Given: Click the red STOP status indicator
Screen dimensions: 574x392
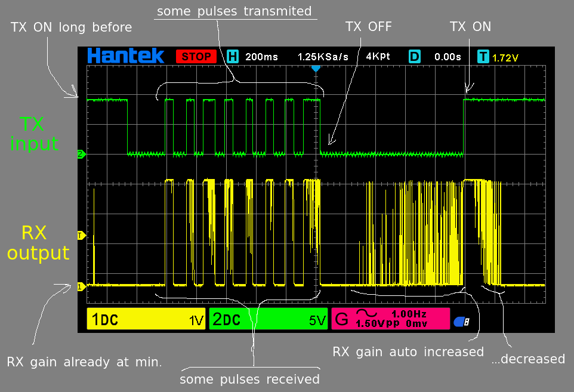Looking at the screenshot, I should pos(196,57).
